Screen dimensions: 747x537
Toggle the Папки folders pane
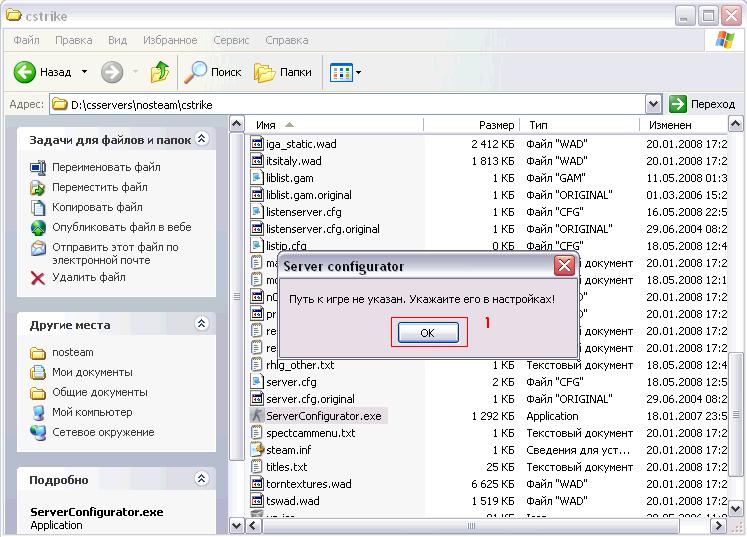pos(283,72)
